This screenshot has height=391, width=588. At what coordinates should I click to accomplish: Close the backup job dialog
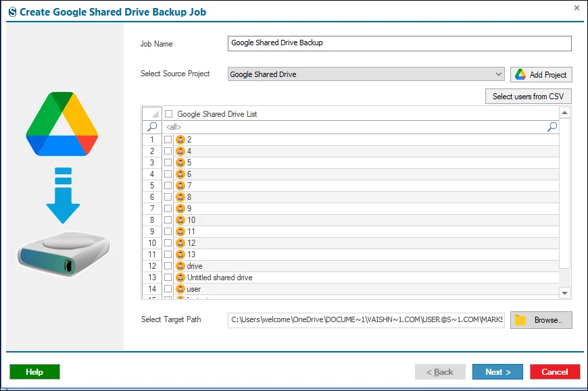pos(577,7)
